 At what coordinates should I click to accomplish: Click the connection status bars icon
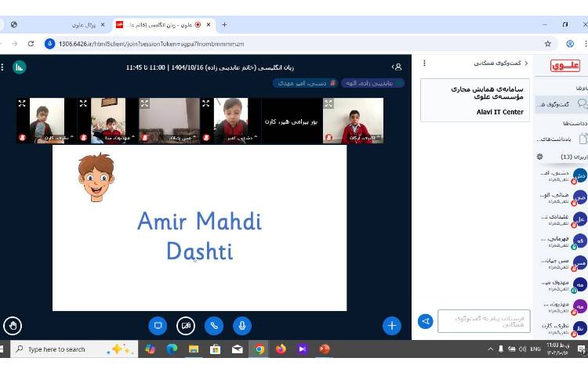19,67
